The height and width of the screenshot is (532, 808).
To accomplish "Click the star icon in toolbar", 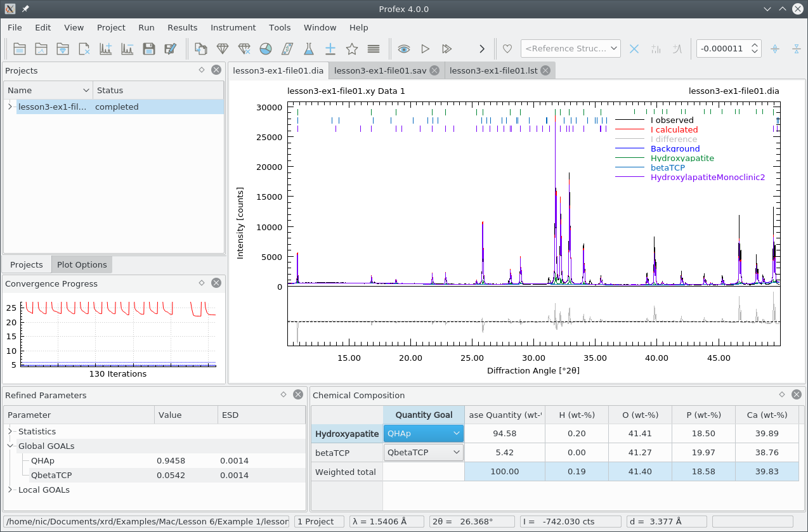I will [x=352, y=49].
